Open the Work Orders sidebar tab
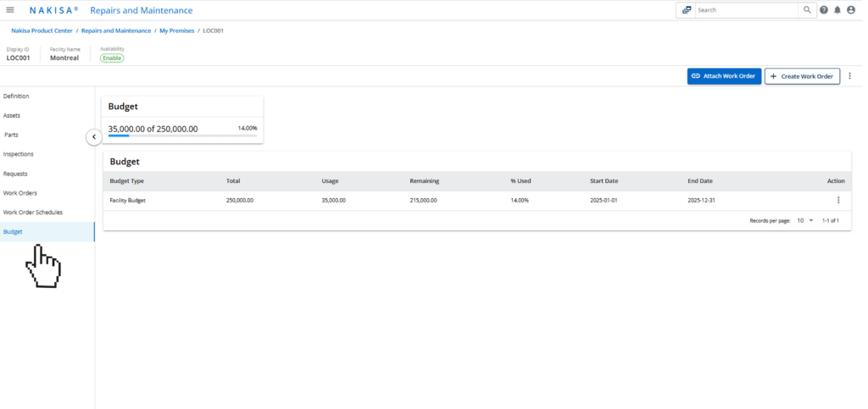Image resolution: width=868 pixels, height=409 pixels. pyautogui.click(x=20, y=193)
